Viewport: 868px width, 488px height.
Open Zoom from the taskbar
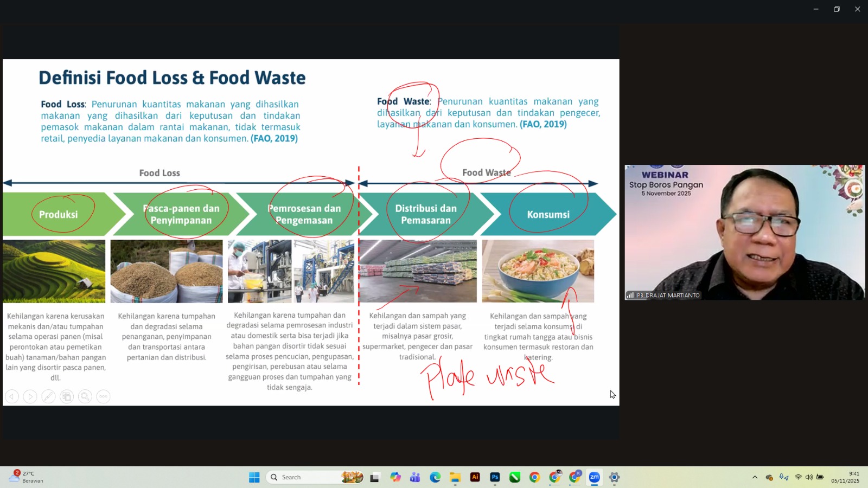pyautogui.click(x=595, y=477)
